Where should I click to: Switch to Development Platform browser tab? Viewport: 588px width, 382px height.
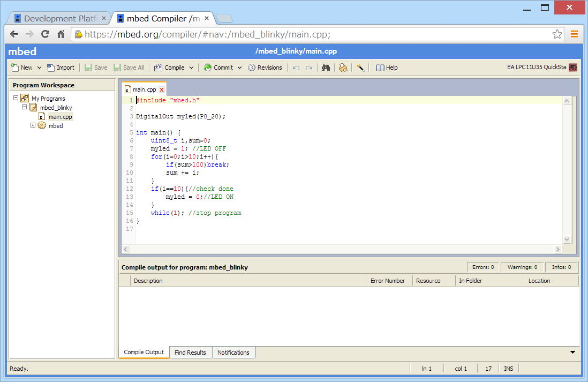[x=59, y=18]
